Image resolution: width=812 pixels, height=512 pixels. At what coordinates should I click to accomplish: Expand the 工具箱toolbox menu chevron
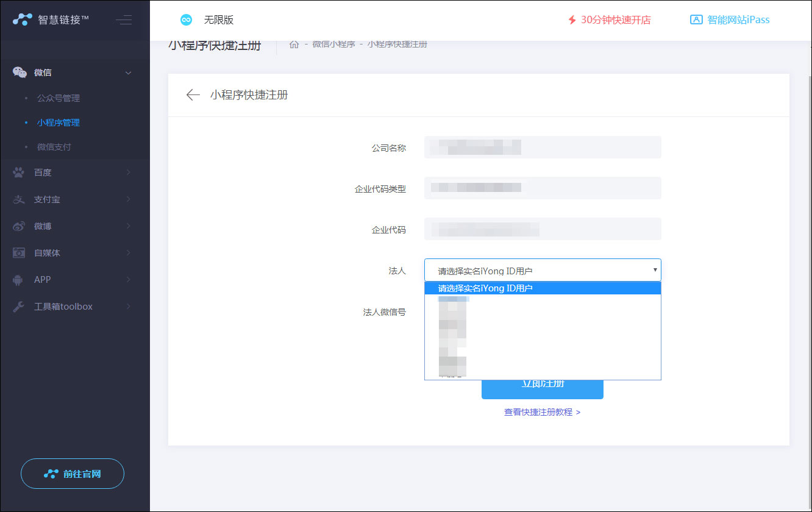point(128,306)
